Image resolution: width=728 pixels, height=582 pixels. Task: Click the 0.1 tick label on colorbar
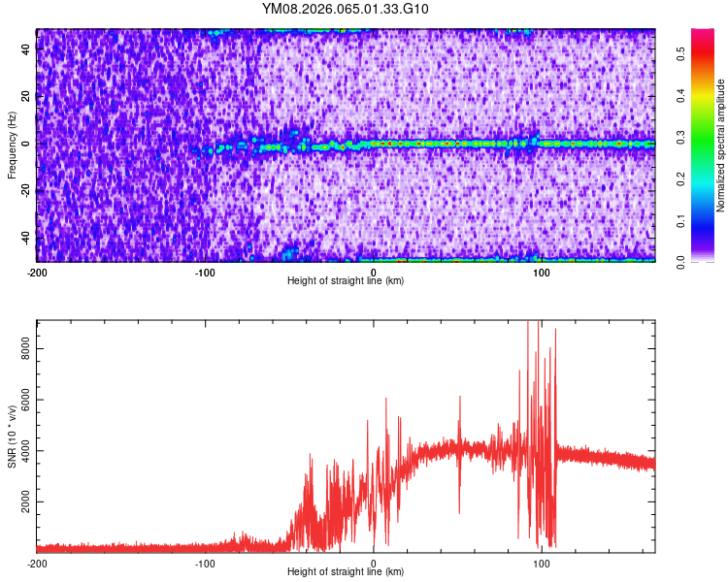click(681, 222)
